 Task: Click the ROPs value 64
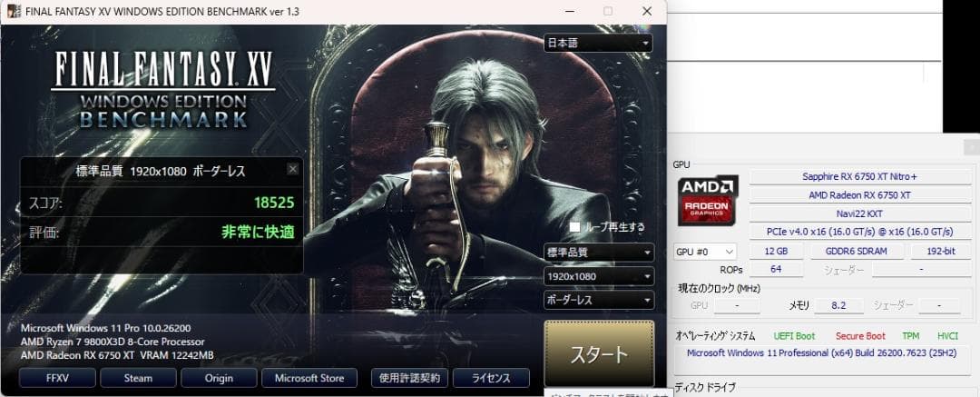coord(776,269)
